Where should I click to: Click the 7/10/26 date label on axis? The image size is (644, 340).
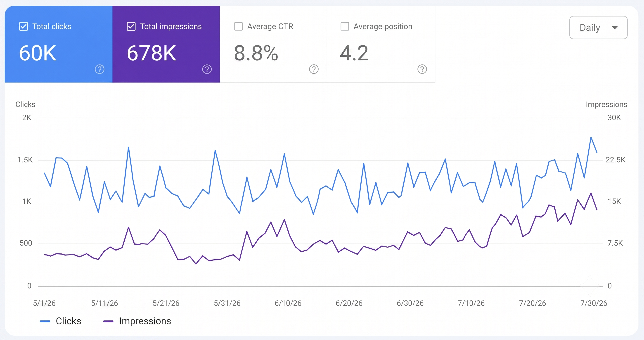click(471, 303)
